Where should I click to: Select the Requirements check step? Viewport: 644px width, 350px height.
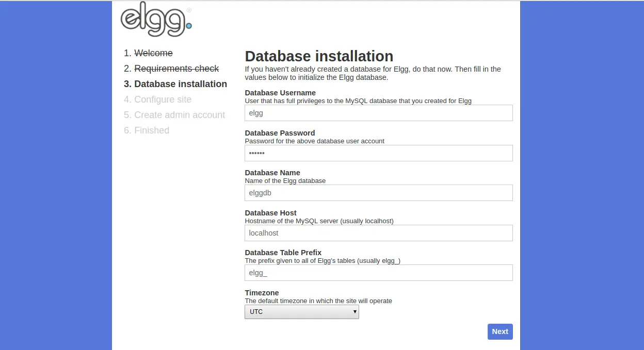[x=176, y=69]
